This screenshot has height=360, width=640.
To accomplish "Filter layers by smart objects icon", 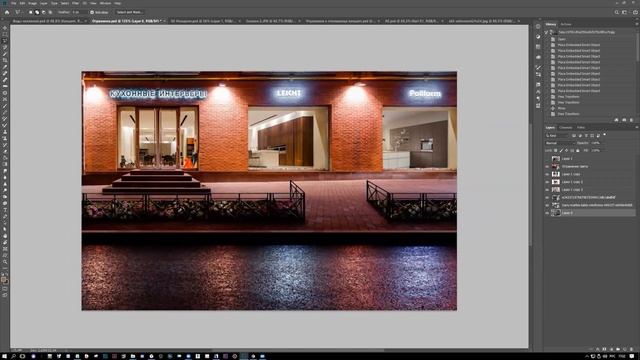I will pyautogui.click(x=598, y=136).
